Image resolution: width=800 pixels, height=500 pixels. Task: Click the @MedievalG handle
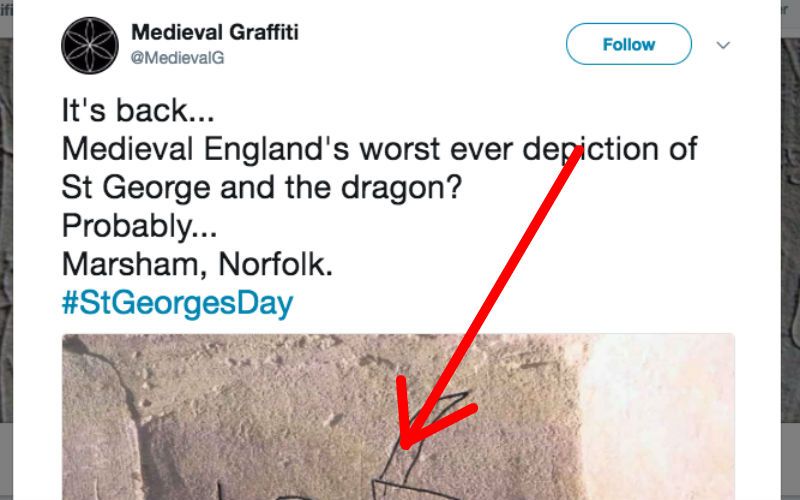(x=177, y=58)
